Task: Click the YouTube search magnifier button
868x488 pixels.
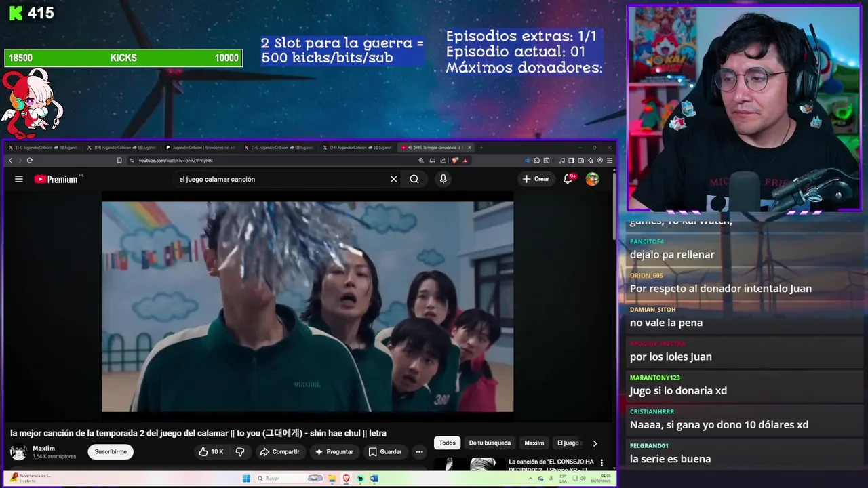Action: 414,179
